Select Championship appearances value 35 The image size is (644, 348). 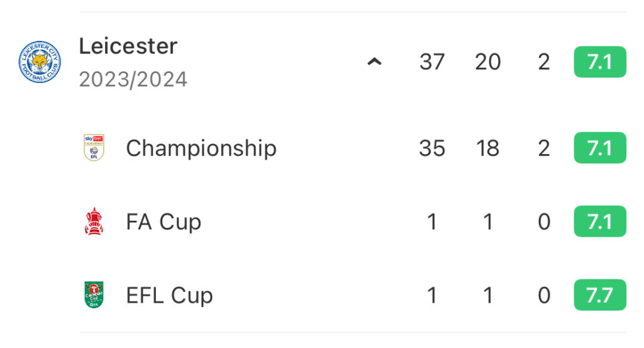[x=432, y=148]
